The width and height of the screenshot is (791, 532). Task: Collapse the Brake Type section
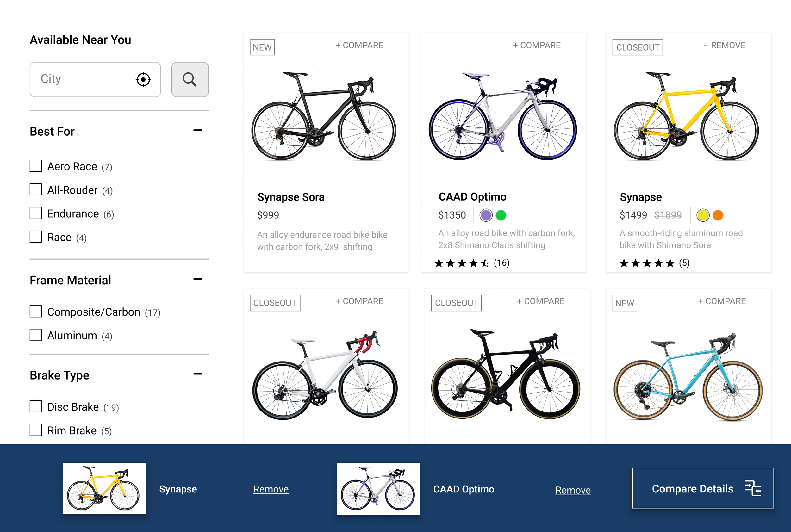(x=197, y=374)
